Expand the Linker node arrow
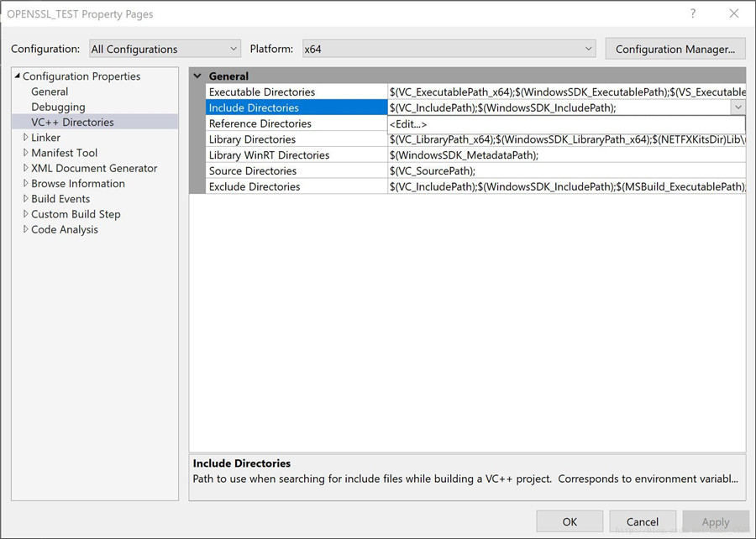Image resolution: width=756 pixels, height=539 pixels. pyautogui.click(x=25, y=138)
